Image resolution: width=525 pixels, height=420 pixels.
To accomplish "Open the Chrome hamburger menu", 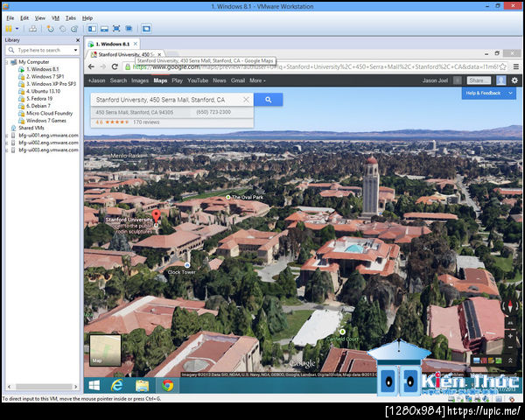I will coord(516,66).
